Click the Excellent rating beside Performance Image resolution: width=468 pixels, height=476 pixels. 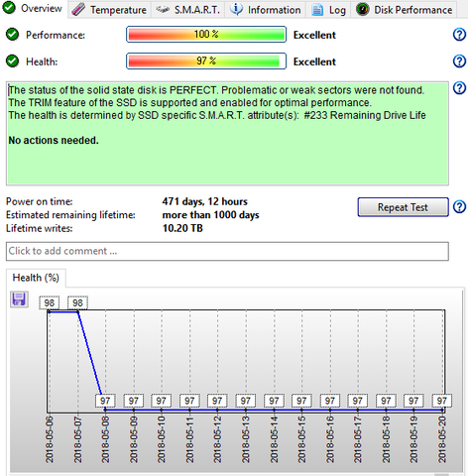(314, 35)
